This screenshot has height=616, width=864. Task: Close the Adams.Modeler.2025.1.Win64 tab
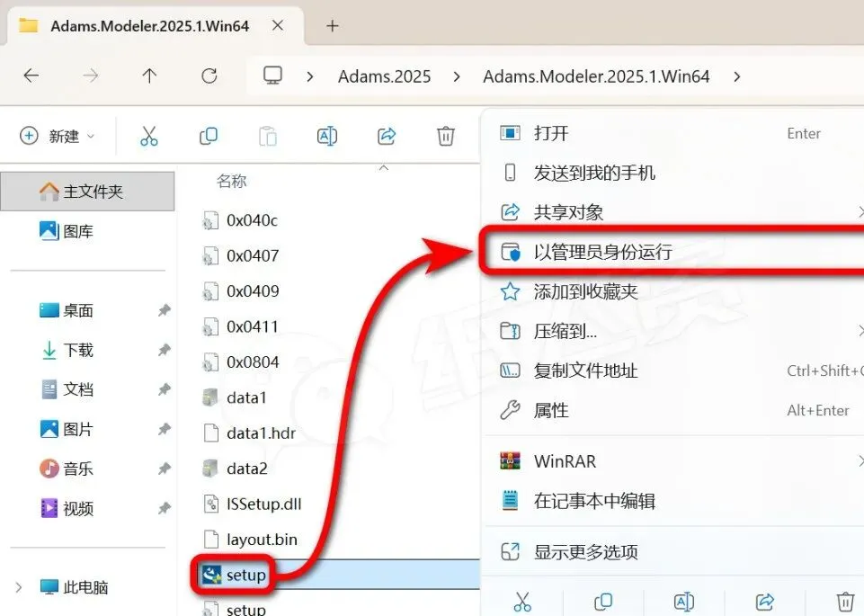(279, 25)
